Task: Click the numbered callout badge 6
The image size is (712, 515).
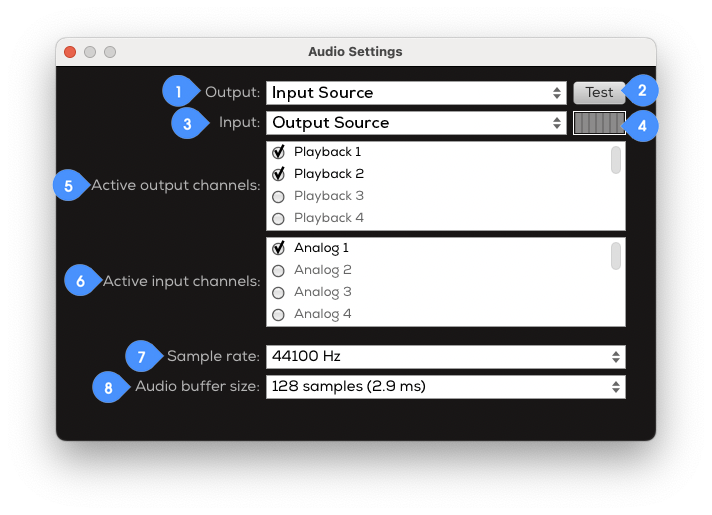Action: click(x=80, y=281)
